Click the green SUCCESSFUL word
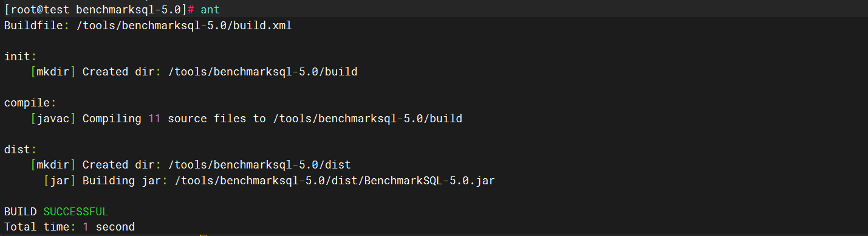The width and height of the screenshot is (868, 236). (76, 212)
